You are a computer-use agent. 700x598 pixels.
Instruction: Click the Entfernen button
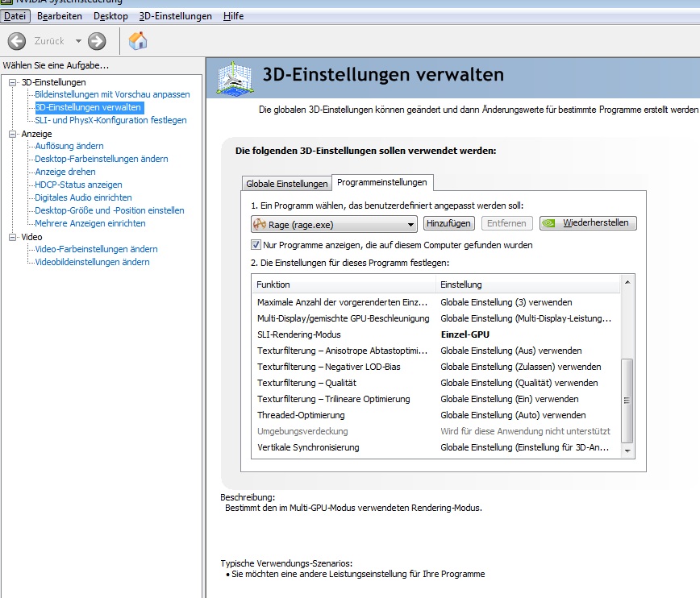[x=506, y=223]
